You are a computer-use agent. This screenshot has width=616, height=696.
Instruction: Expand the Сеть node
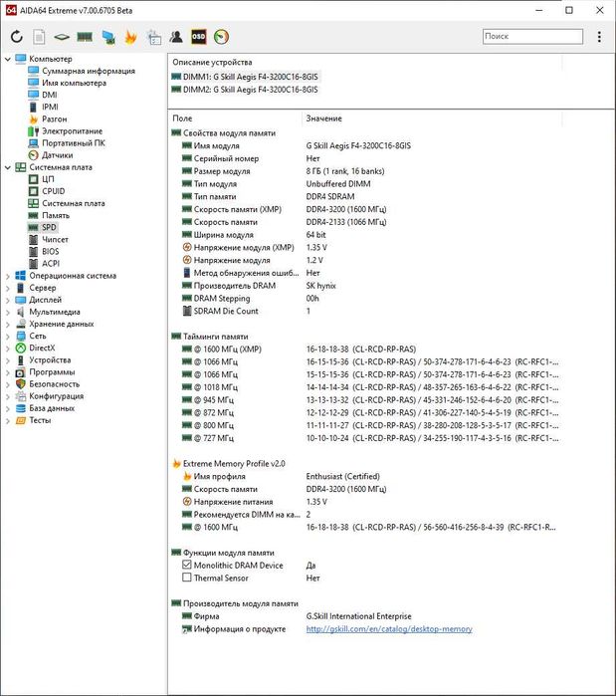[x=8, y=336]
